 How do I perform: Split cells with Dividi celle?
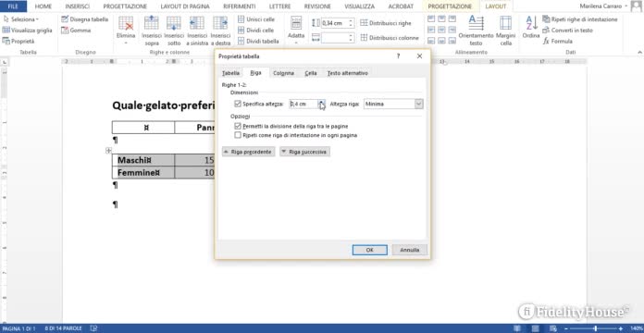tap(255, 30)
